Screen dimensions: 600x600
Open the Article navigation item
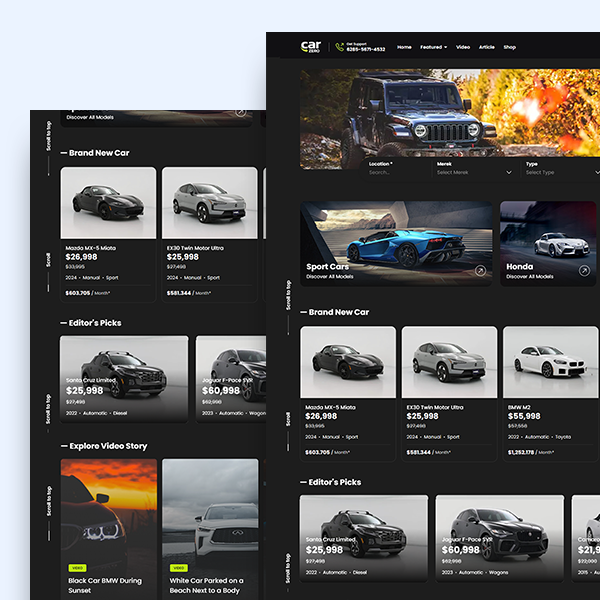click(487, 47)
